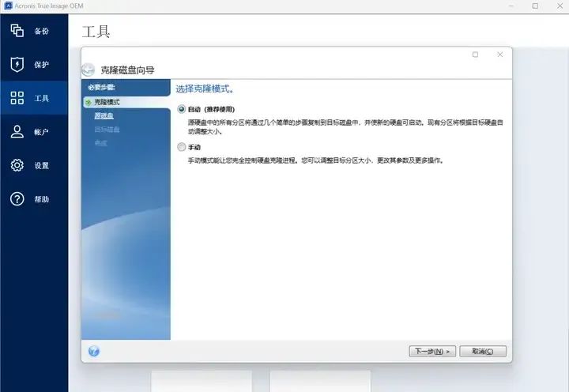Click the wizard help globe icon
This screenshot has width=569, height=392.
pos(93,351)
